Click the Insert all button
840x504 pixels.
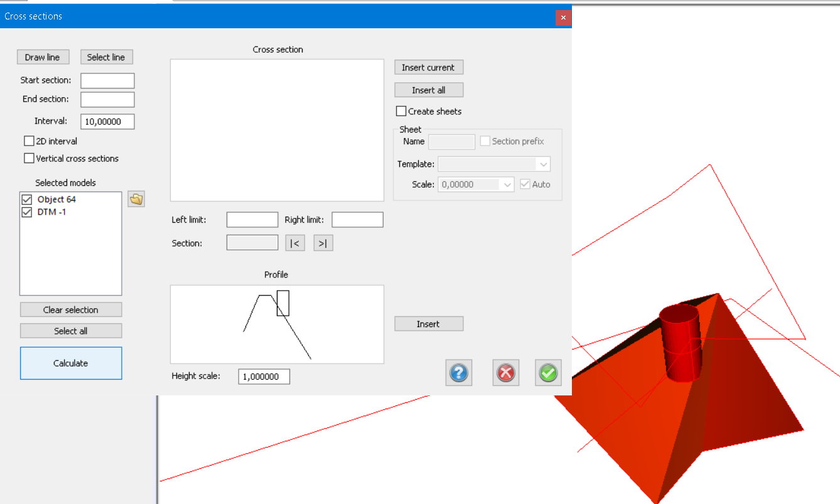429,90
